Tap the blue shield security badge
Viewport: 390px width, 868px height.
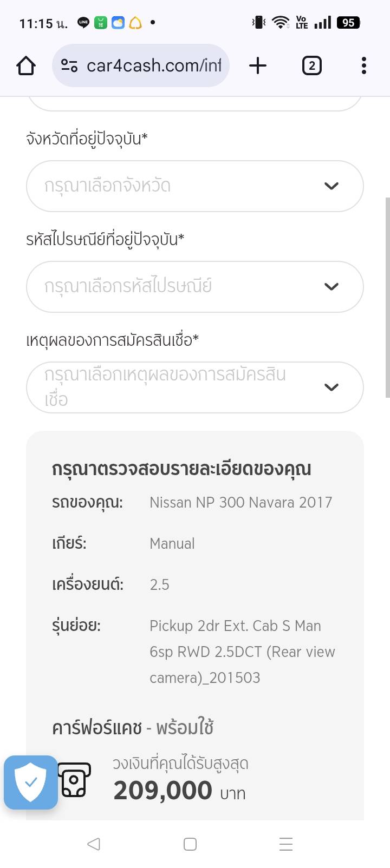[x=31, y=782]
